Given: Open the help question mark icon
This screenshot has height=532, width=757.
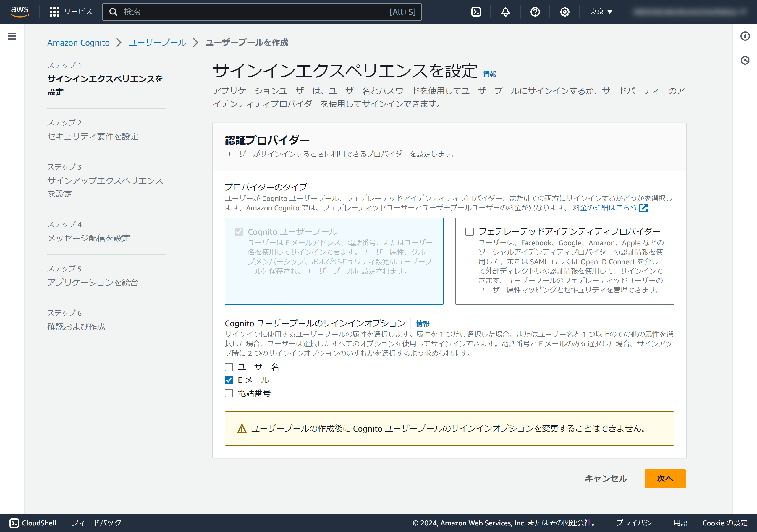Looking at the screenshot, I should pos(535,12).
